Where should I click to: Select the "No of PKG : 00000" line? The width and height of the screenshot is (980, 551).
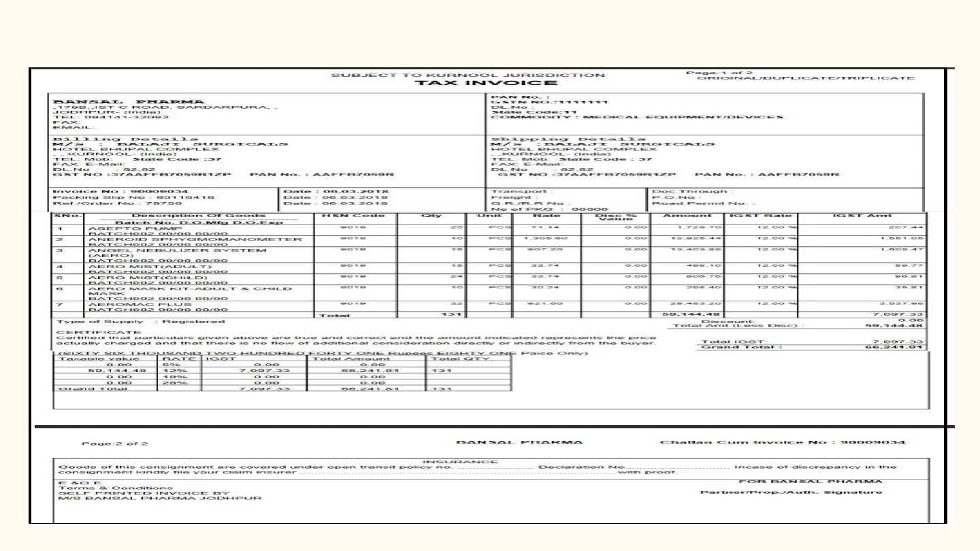coord(549,209)
